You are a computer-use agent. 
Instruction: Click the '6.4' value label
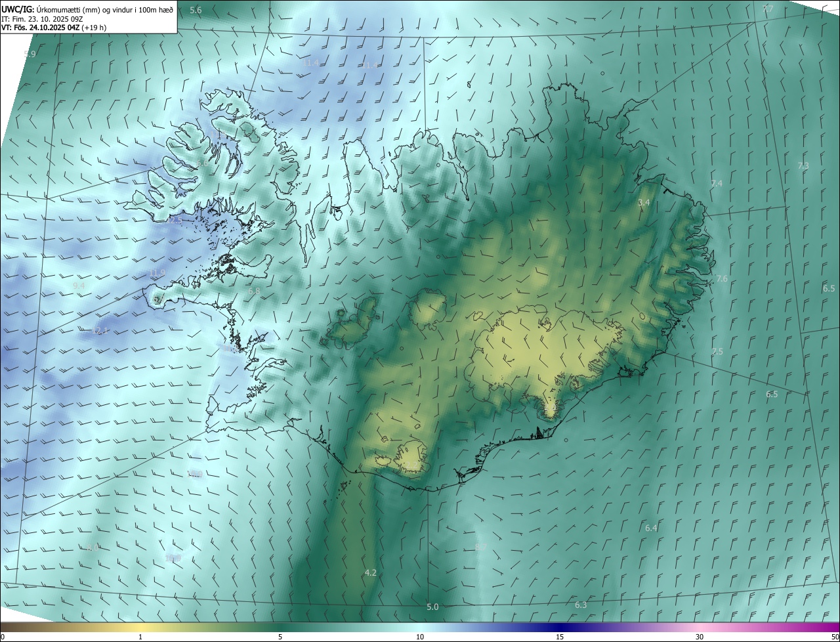point(651,528)
